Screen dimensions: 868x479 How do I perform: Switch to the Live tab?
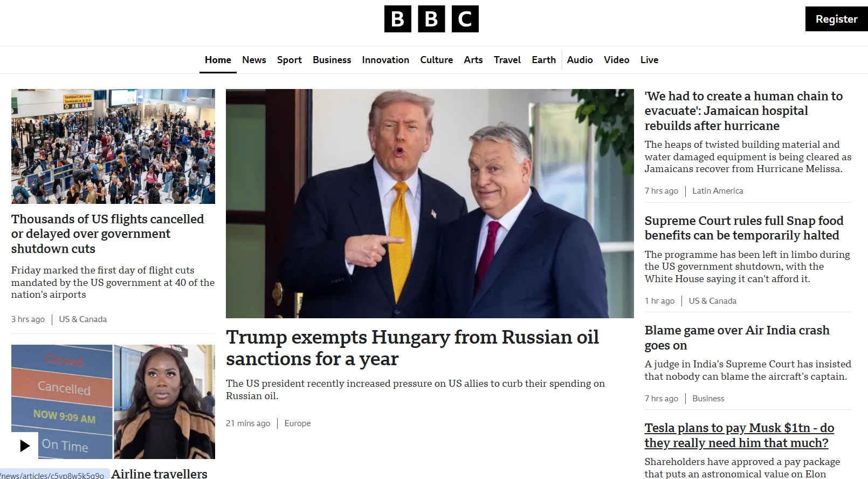649,60
